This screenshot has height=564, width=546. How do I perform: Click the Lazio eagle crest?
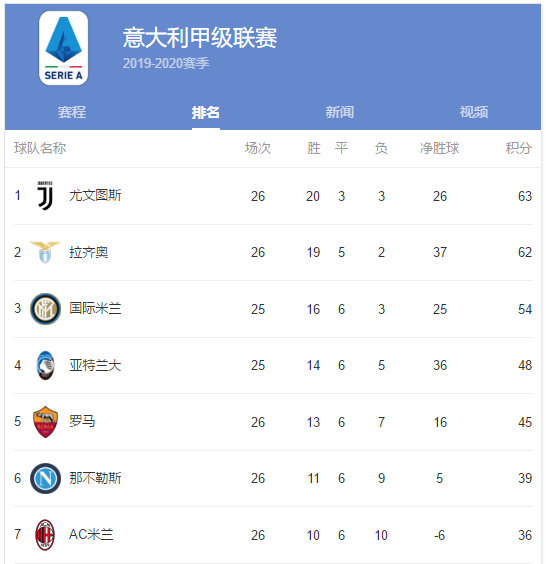pyautogui.click(x=45, y=252)
